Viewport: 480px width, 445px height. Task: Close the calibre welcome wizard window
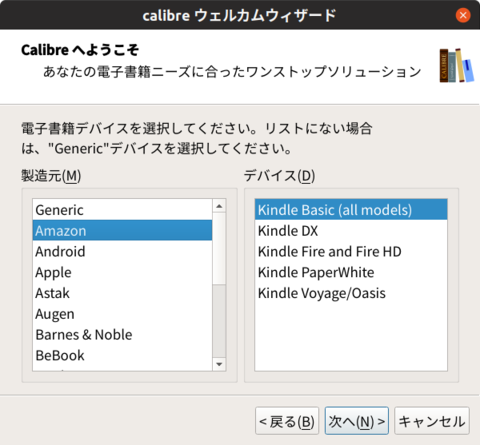coord(463,15)
